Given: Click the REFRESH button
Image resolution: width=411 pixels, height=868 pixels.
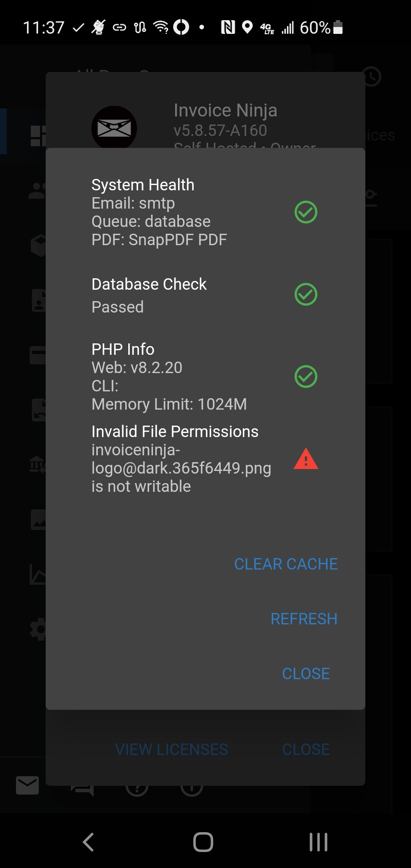Looking at the screenshot, I should [304, 619].
